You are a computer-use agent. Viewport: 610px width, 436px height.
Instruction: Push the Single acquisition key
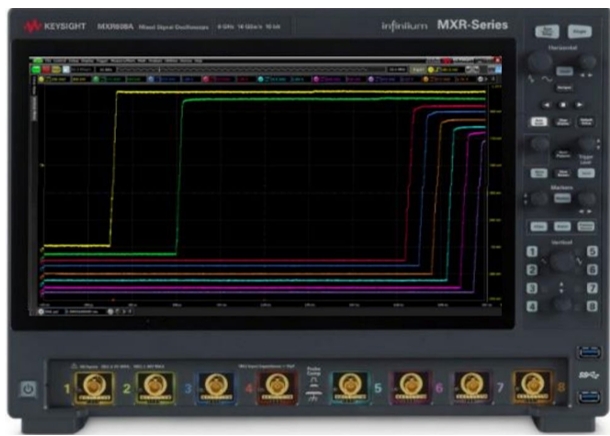579,31
